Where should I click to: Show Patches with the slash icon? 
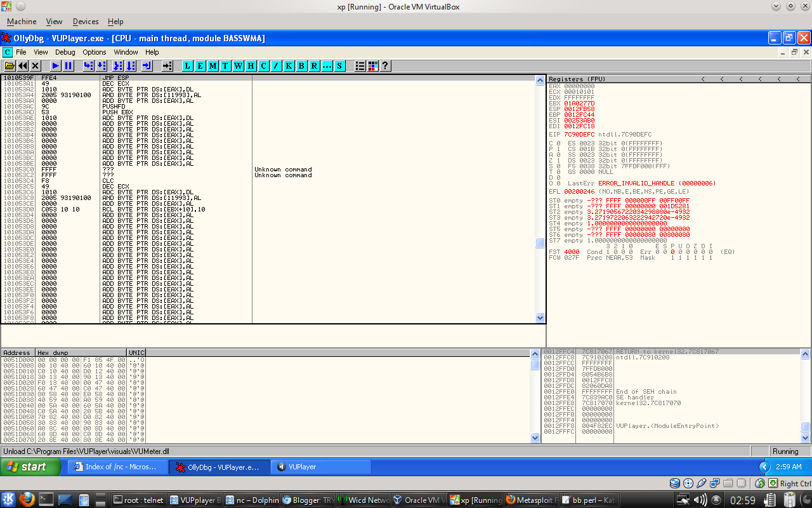(x=277, y=65)
